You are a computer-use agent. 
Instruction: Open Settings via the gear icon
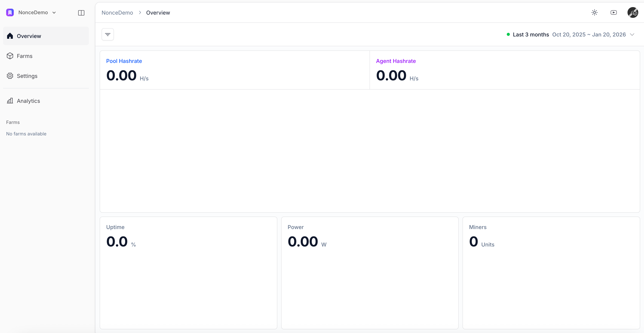(10, 76)
